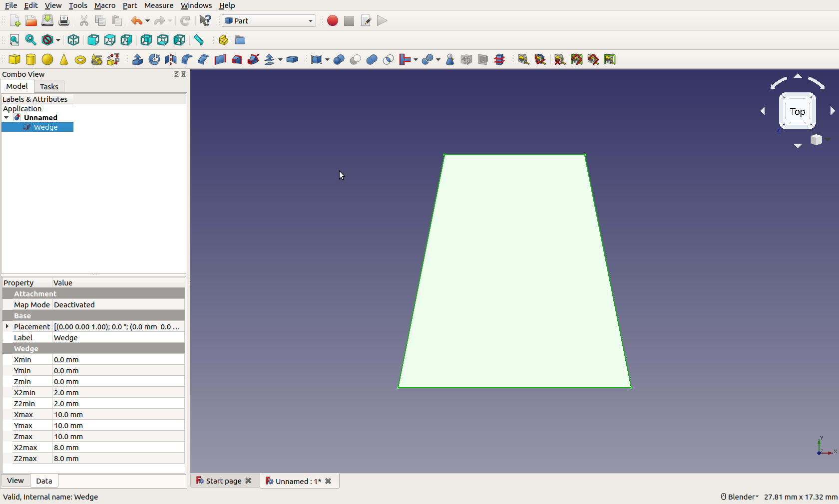
Task: Revolve a shape around an axis
Action: tap(154, 59)
